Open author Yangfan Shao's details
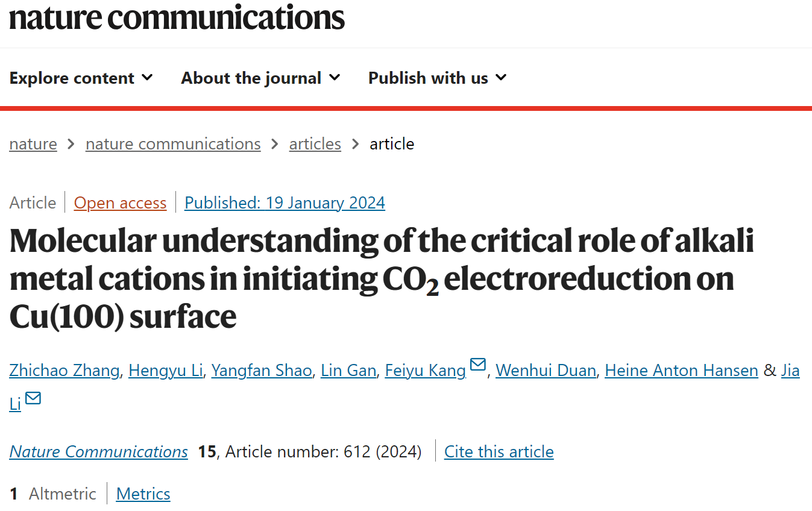Viewport: 812px width, 511px height. (262, 370)
